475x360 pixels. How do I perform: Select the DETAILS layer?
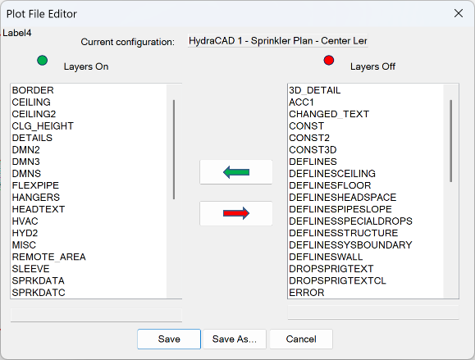pos(89,138)
